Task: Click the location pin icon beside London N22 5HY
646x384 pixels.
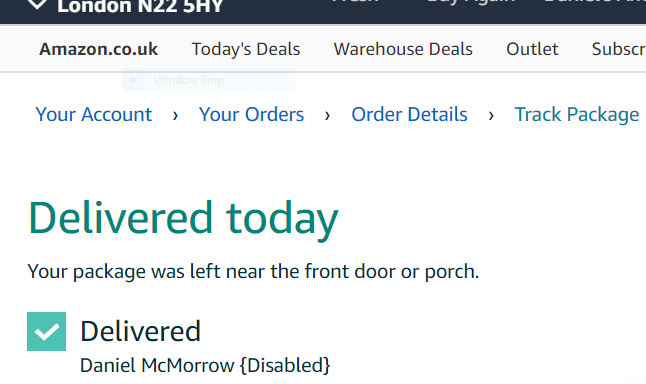Action: 37,5
